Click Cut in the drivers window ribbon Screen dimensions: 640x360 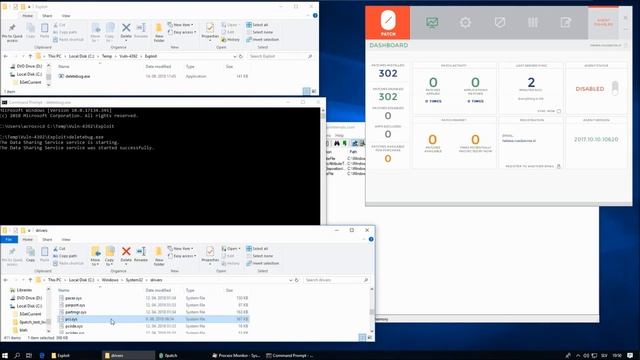59,249
